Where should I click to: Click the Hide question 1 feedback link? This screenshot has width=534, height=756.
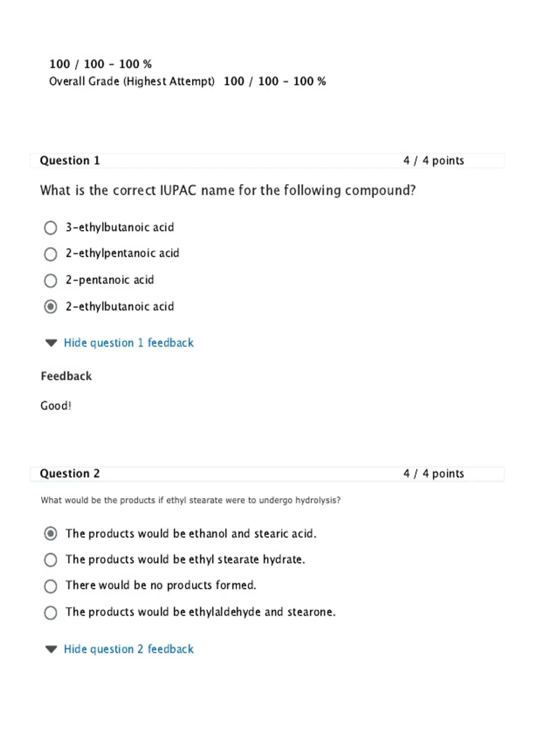click(129, 343)
